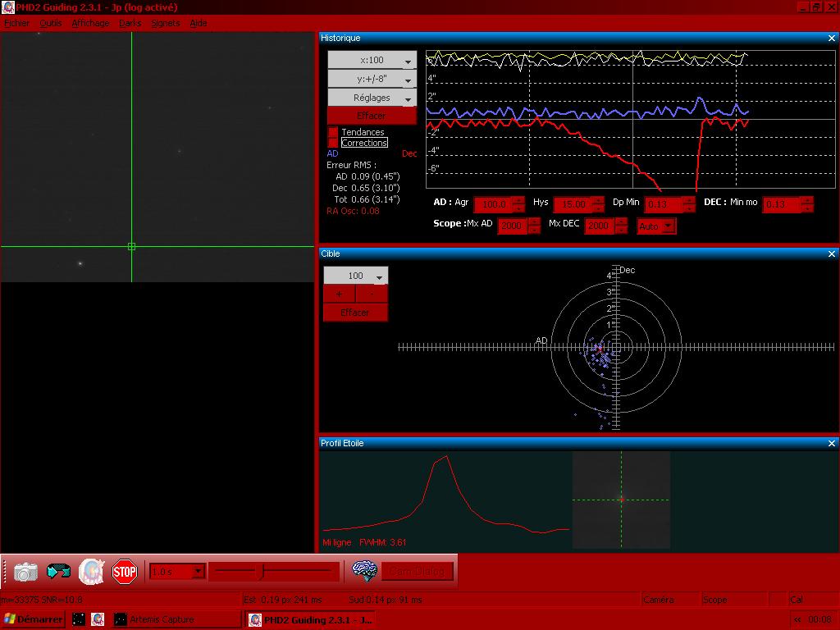Click the PHD guide target icon

coord(91,571)
